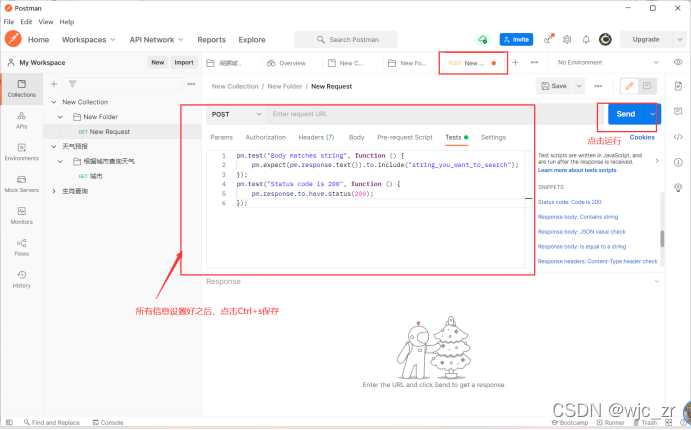Open the Send button dropdown arrow
This screenshot has height=430, width=691.
pyautogui.click(x=652, y=114)
